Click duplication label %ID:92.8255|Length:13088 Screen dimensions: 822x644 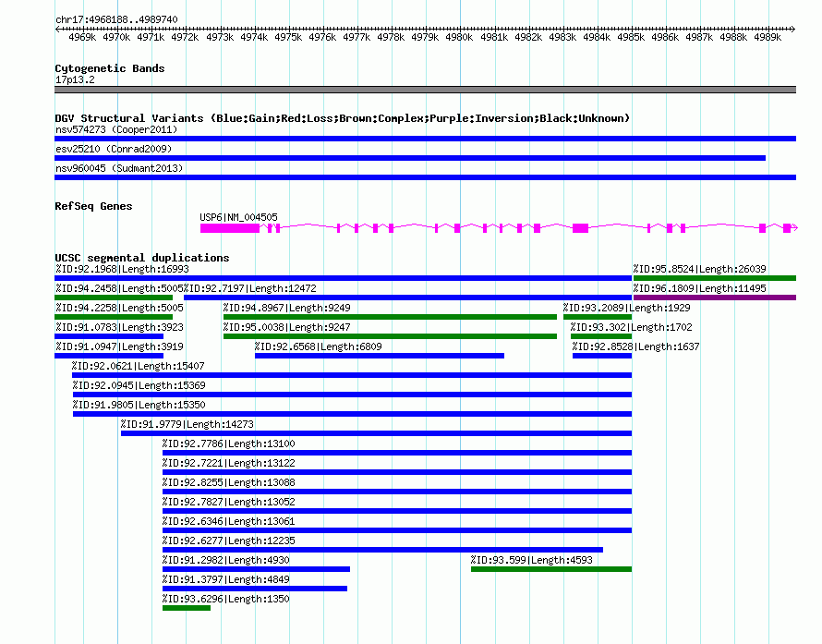coord(228,482)
